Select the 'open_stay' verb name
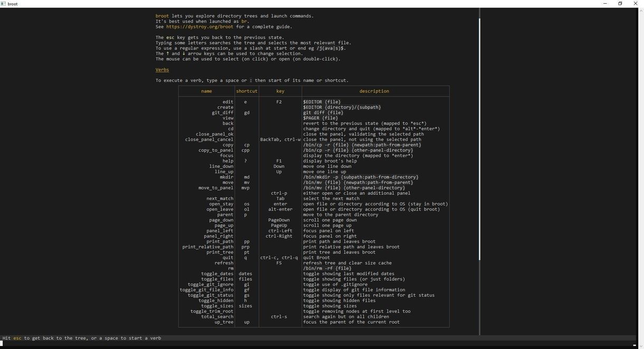The width and height of the screenshot is (644, 349). pyautogui.click(x=221, y=204)
